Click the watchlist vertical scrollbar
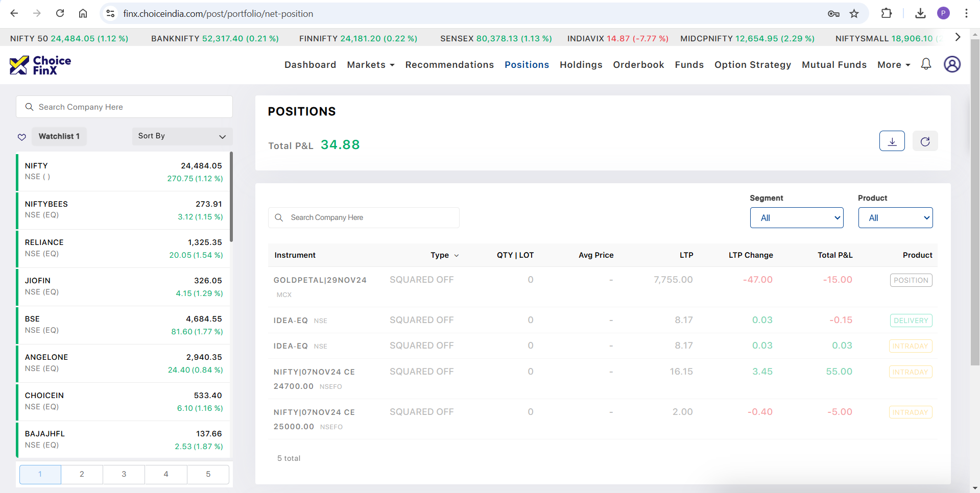 231,196
